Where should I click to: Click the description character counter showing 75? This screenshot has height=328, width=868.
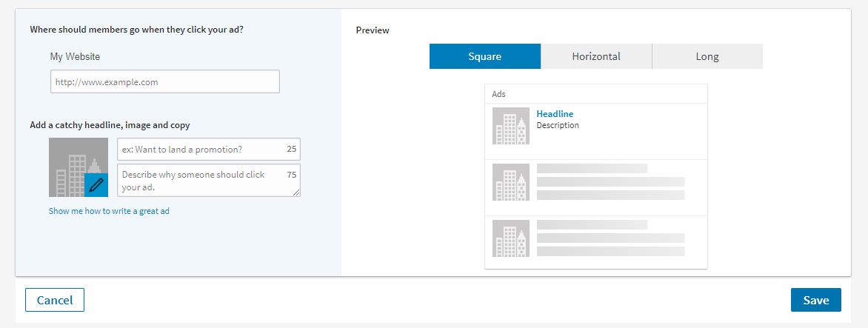[292, 175]
